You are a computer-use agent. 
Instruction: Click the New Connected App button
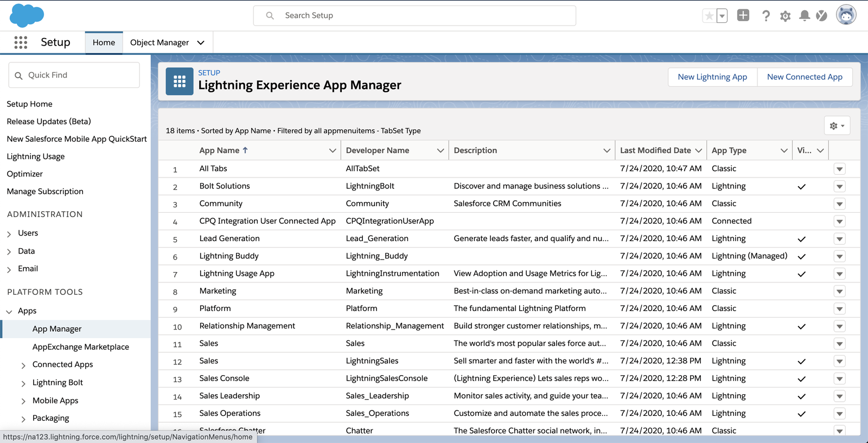point(805,77)
